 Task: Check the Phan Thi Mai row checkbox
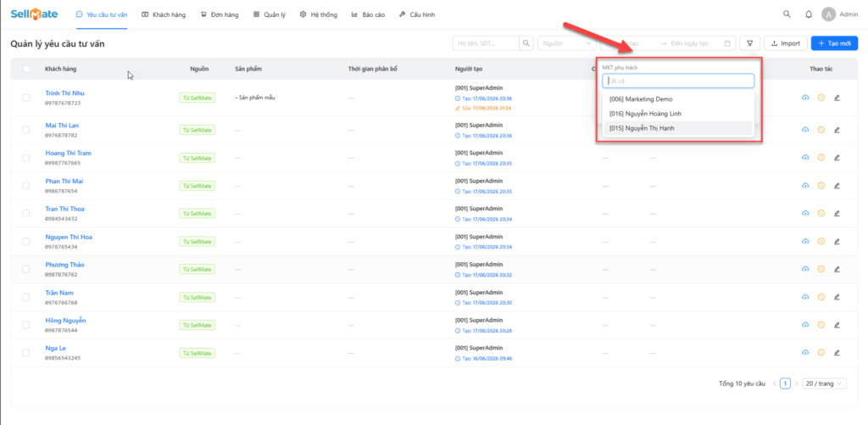pos(26,186)
